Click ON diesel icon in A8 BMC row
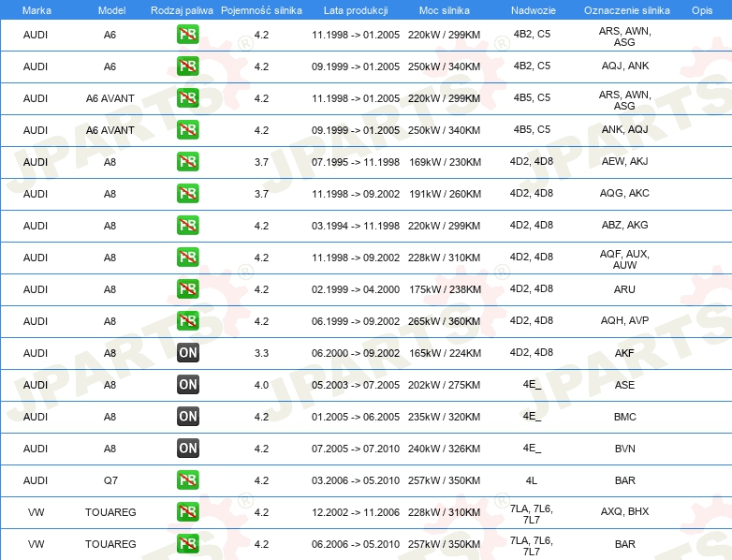This screenshot has height=560, width=732. pos(187,416)
